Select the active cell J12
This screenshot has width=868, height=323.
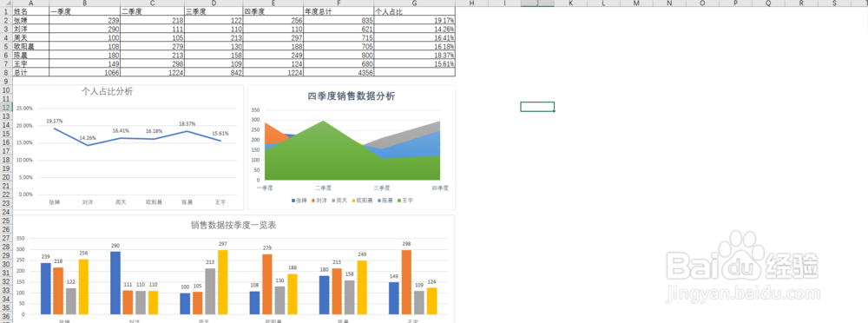coord(537,107)
